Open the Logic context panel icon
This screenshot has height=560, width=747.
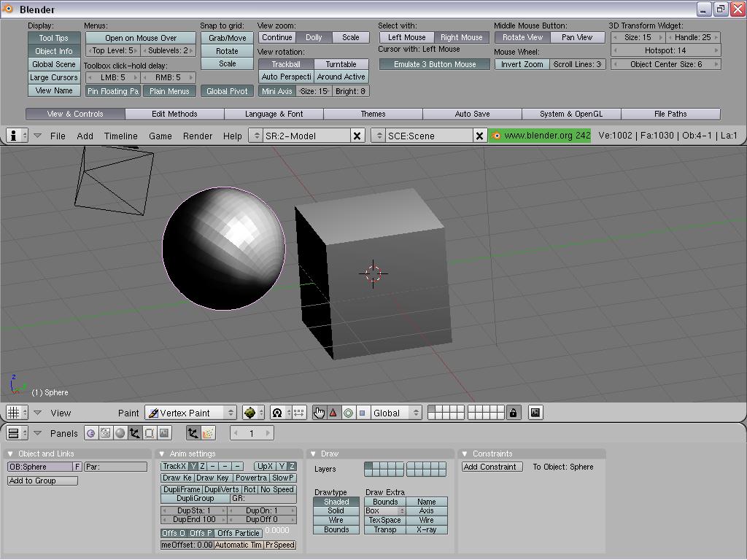pyautogui.click(x=90, y=433)
